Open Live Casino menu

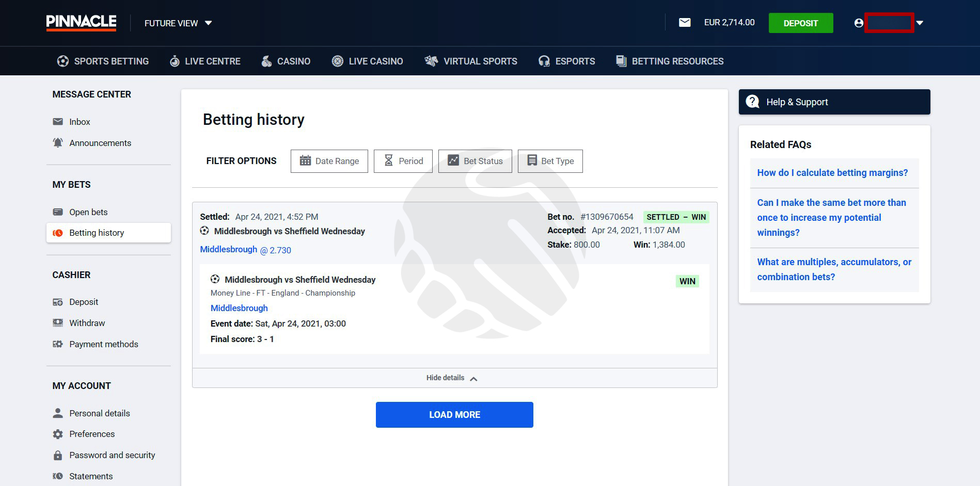coord(367,61)
